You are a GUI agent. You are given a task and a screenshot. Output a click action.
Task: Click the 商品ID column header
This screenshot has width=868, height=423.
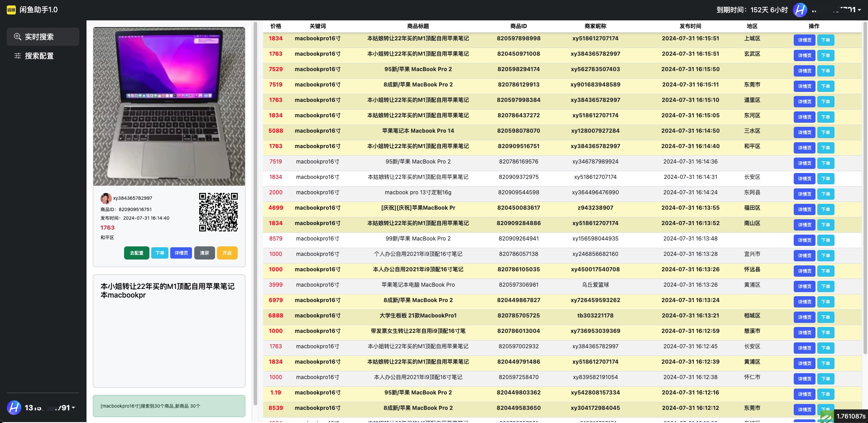tap(518, 26)
